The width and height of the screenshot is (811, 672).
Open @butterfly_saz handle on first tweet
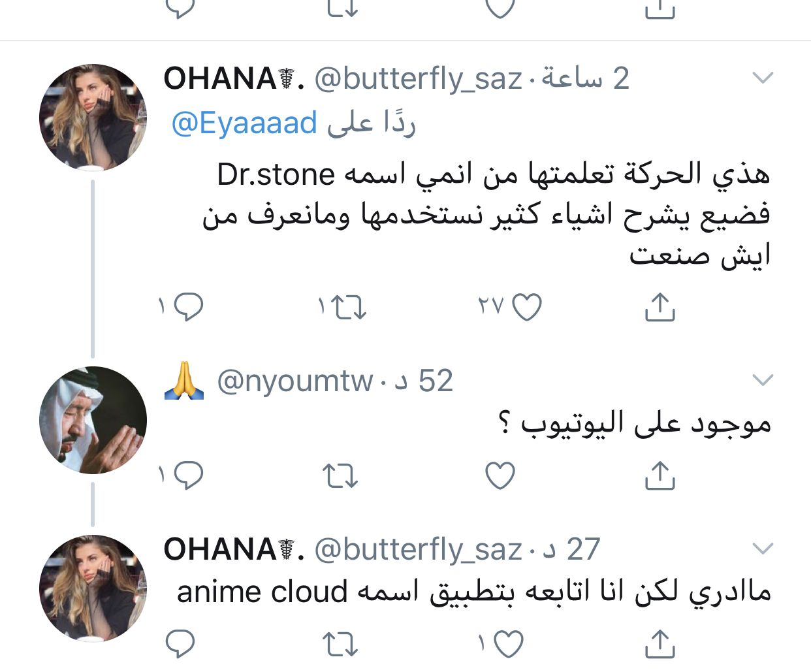419,79
